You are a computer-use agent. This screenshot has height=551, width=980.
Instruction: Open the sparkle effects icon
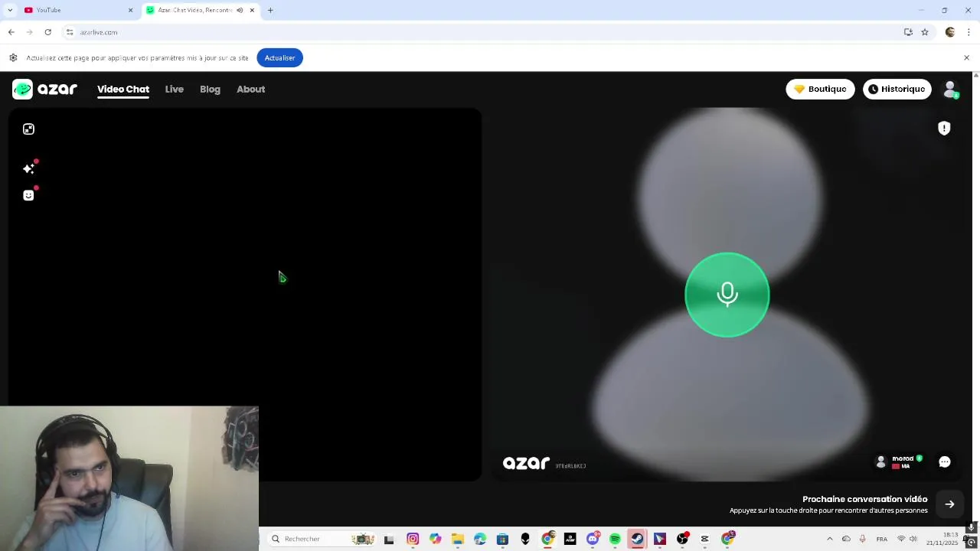[28, 168]
